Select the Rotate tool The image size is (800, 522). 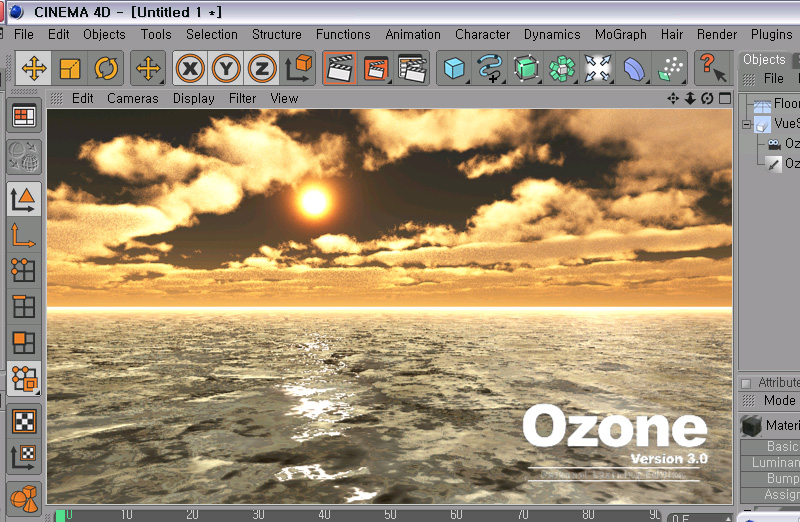click(106, 68)
